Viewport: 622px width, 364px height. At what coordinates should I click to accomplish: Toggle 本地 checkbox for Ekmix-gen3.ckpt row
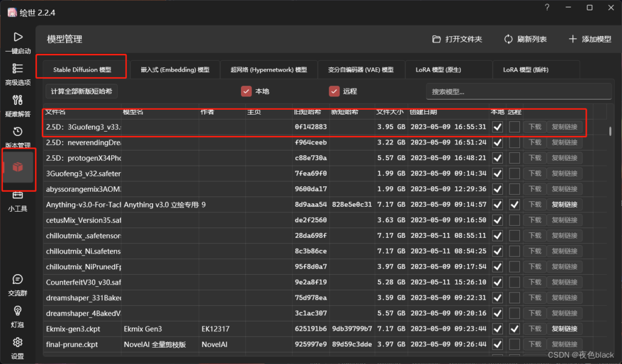497,329
